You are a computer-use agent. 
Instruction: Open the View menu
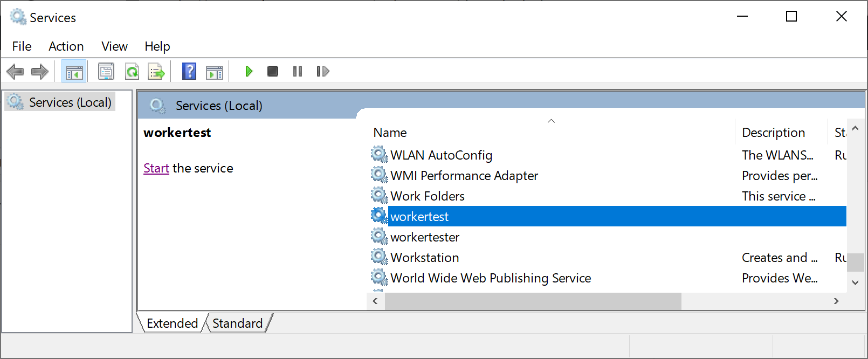point(114,46)
